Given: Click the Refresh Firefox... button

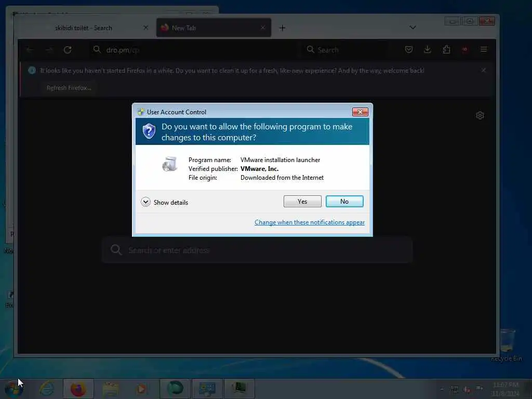Looking at the screenshot, I should [69, 88].
